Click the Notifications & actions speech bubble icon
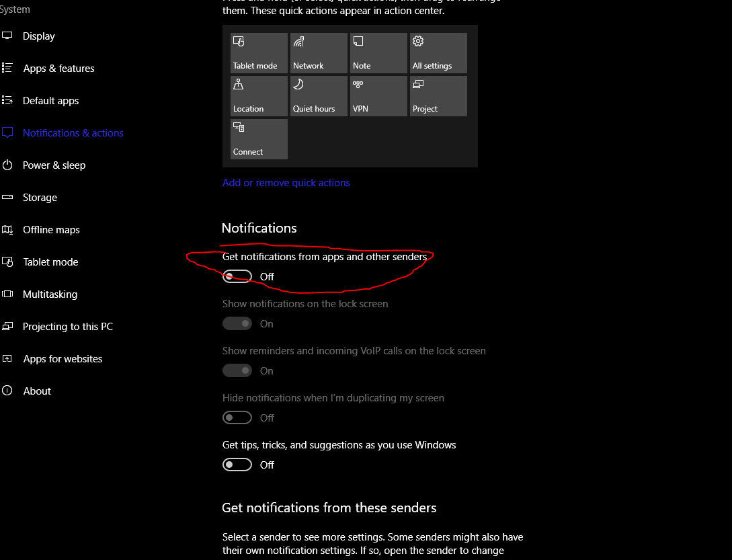 [7, 132]
